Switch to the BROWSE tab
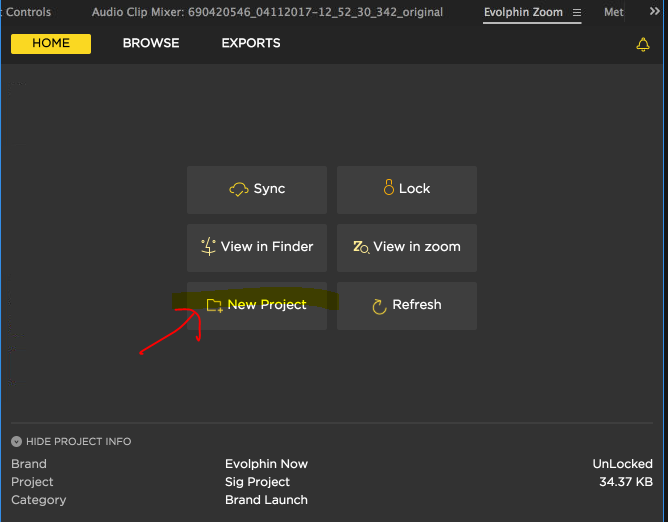Viewport: 668px width, 522px height. coord(151,43)
